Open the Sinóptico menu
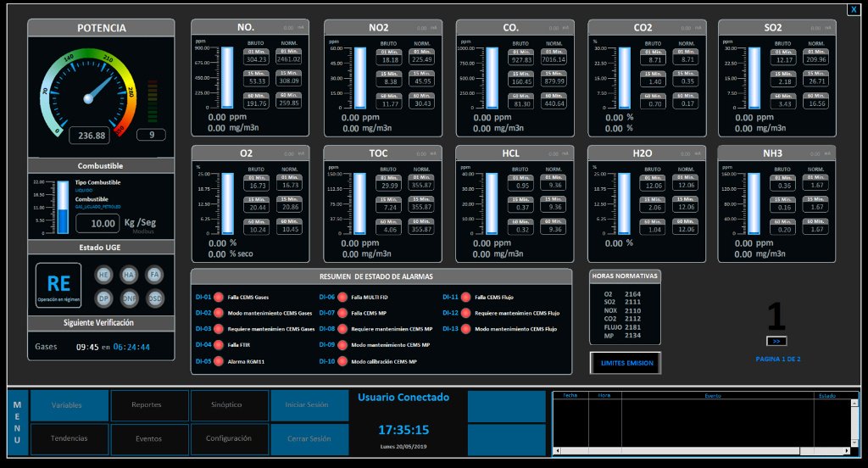This screenshot has width=868, height=468. 230,405
